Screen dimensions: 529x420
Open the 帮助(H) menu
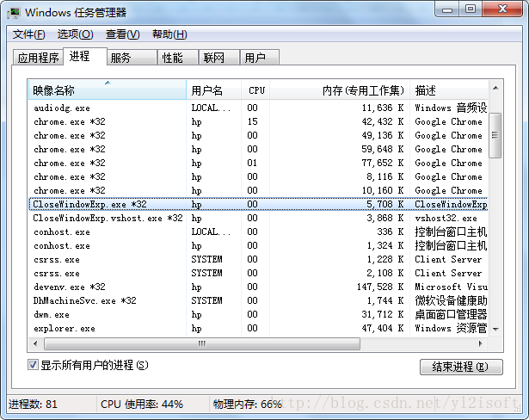tap(169, 34)
